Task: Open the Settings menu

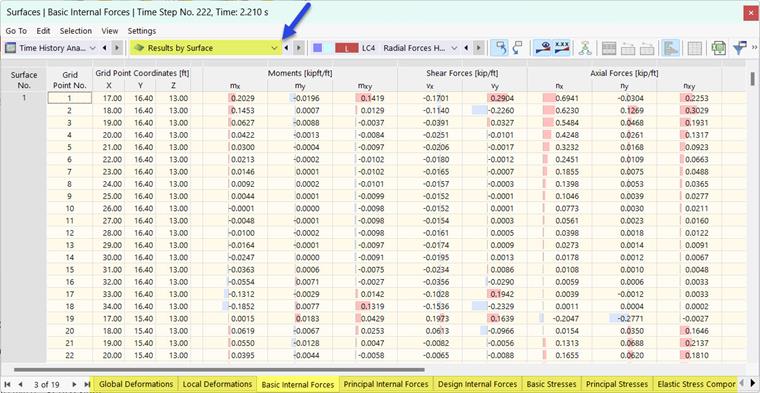Action: pyautogui.click(x=142, y=31)
